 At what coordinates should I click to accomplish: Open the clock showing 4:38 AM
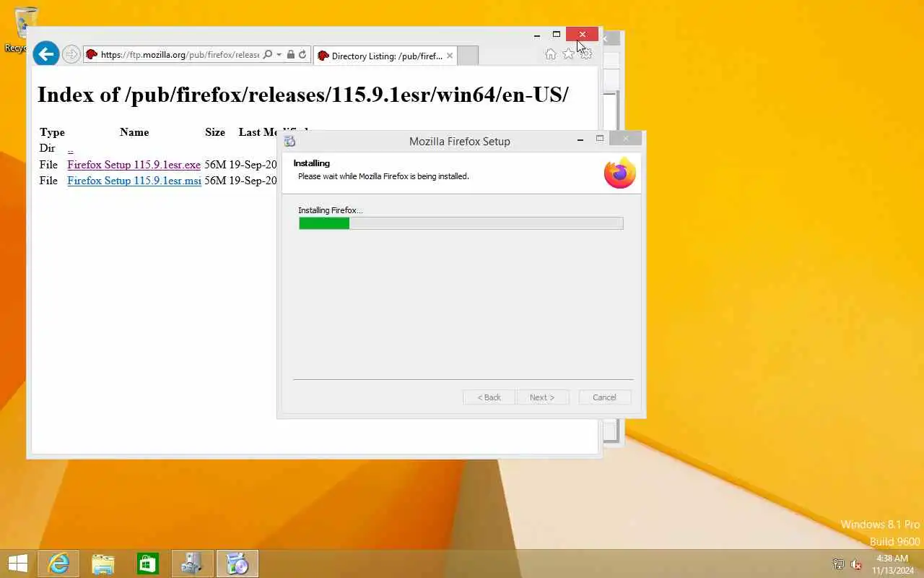tap(892, 564)
